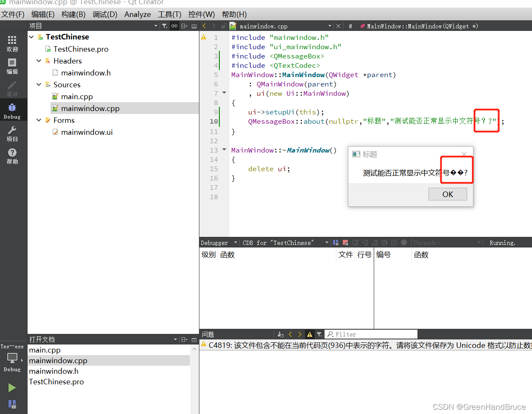Close the 标题 message box

(x=464, y=154)
